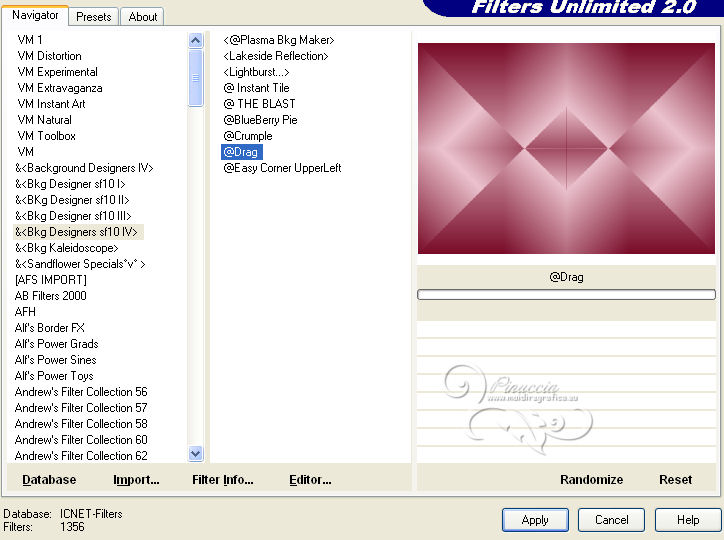Click the category list scroll down arrow

point(196,454)
